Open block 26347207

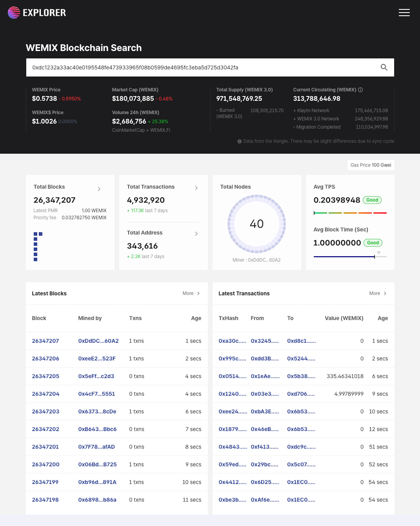click(x=45, y=341)
